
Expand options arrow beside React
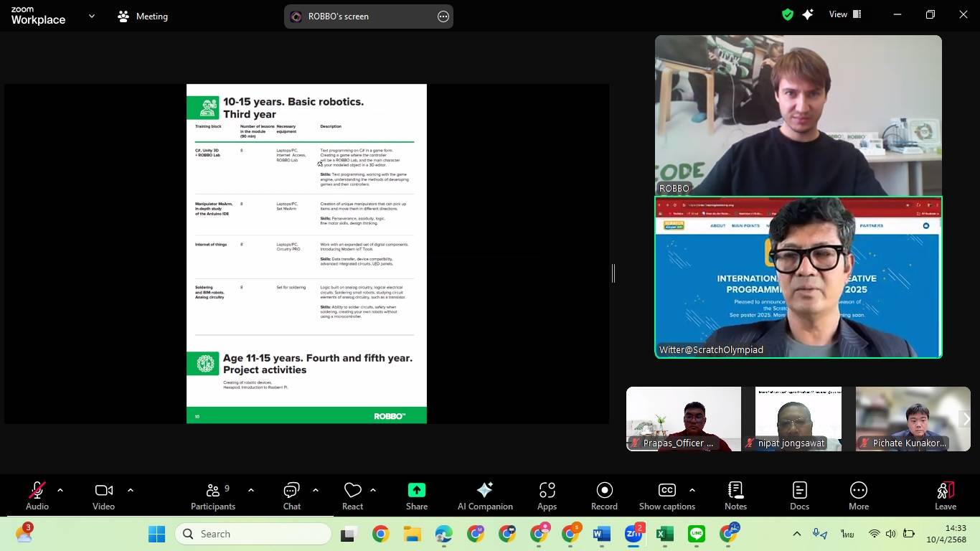[373, 490]
